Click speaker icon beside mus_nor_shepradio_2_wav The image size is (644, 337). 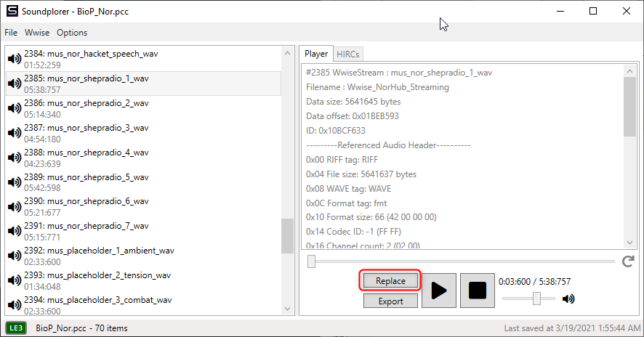coord(15,108)
